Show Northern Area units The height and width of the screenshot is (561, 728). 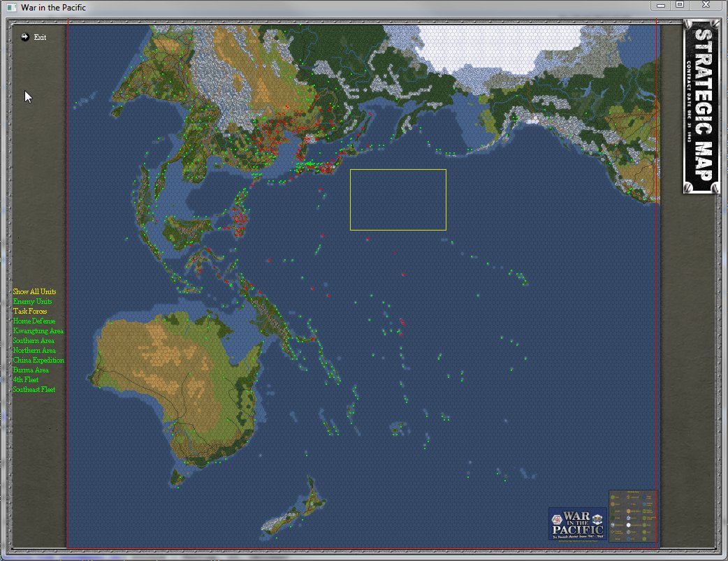(x=34, y=350)
